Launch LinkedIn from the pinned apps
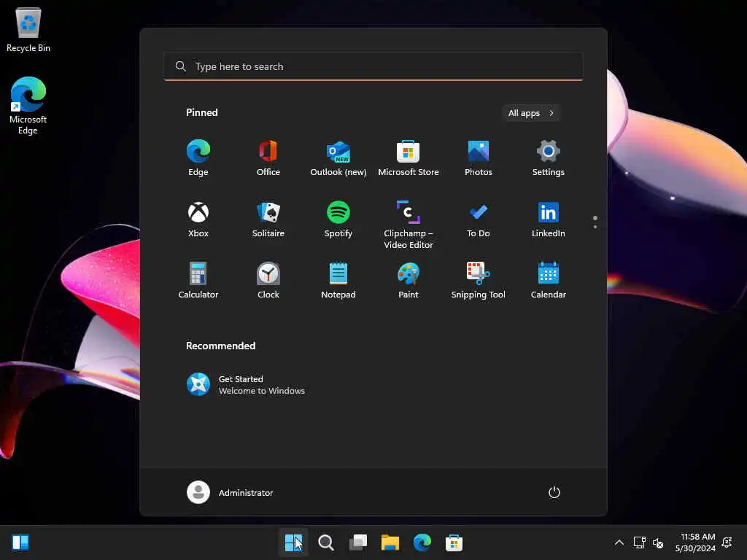The height and width of the screenshot is (560, 747). 549,220
